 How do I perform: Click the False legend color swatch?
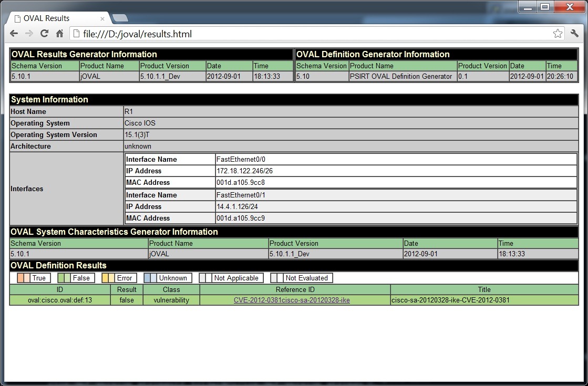tap(64, 278)
